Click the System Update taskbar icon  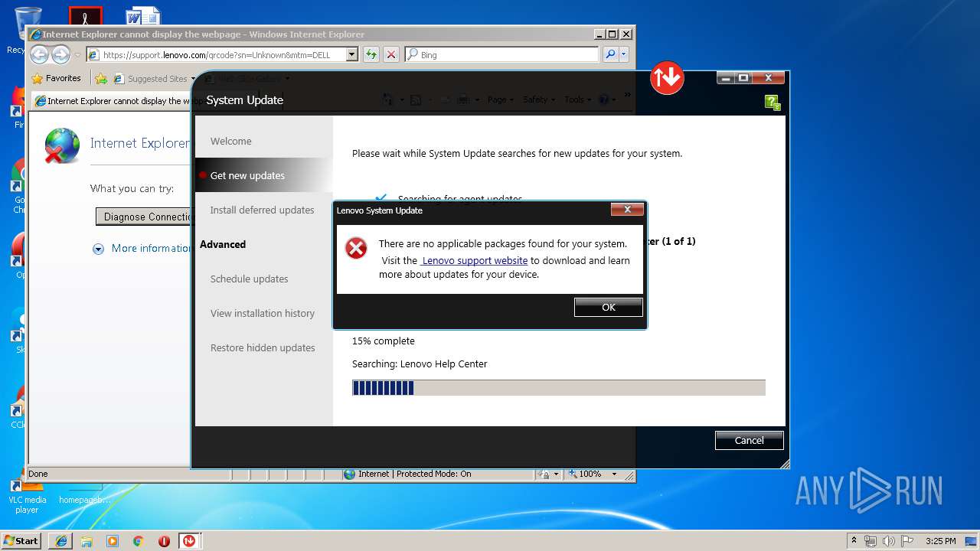coord(188,540)
